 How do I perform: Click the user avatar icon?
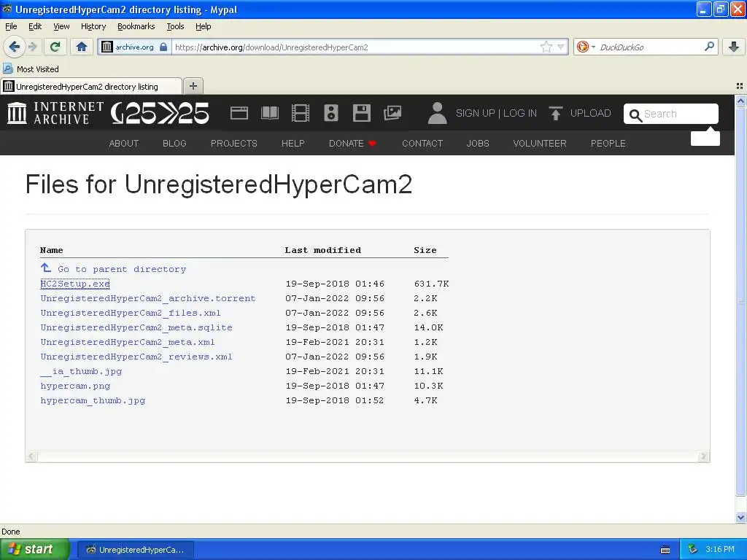click(x=438, y=113)
